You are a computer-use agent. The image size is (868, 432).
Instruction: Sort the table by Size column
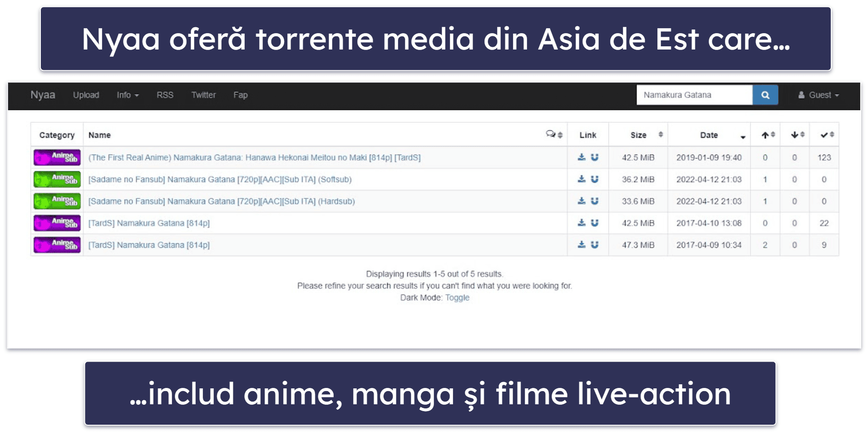click(638, 135)
